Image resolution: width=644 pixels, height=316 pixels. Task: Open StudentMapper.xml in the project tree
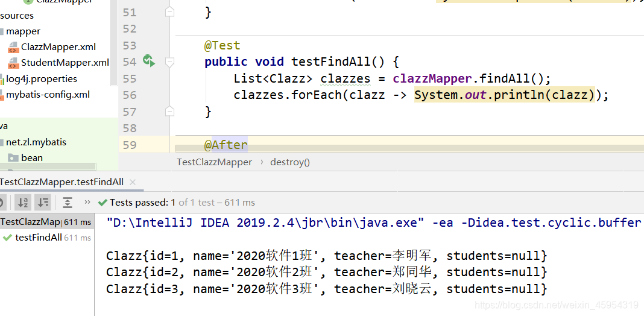[65, 63]
